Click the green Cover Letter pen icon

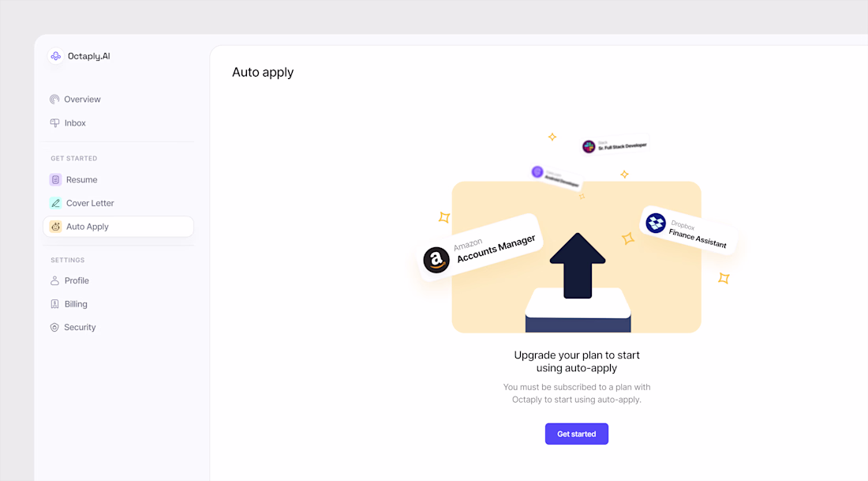tap(55, 203)
